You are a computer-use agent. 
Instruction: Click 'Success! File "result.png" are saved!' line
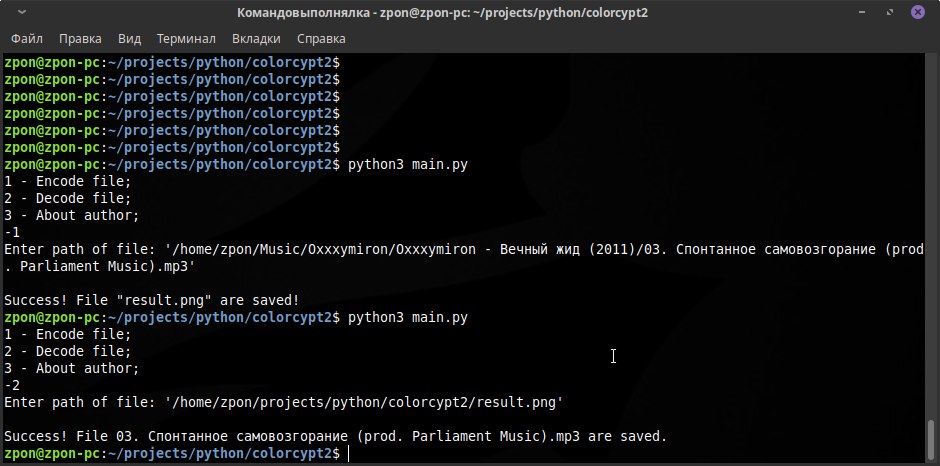152,300
